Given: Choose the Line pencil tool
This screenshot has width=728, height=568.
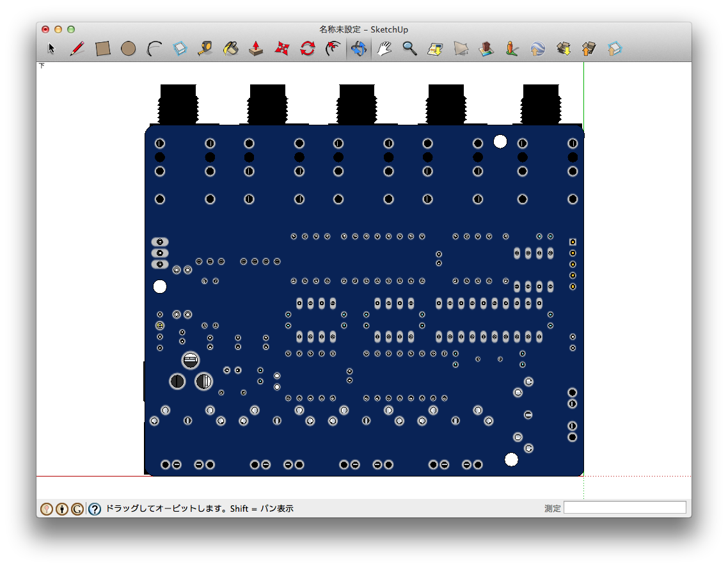Looking at the screenshot, I should [x=77, y=49].
